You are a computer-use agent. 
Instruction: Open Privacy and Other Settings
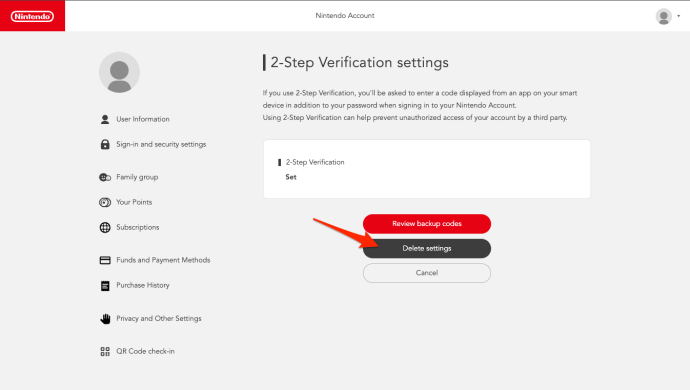[159, 318]
